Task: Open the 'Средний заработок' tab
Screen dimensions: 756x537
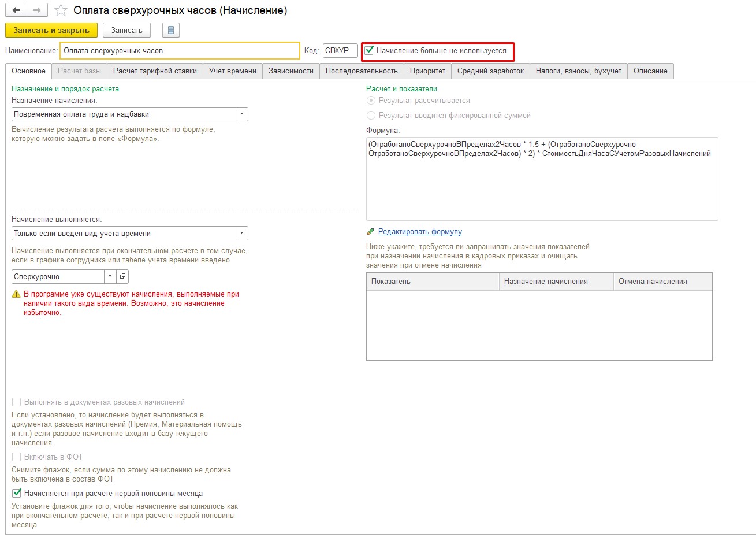Action: point(490,71)
